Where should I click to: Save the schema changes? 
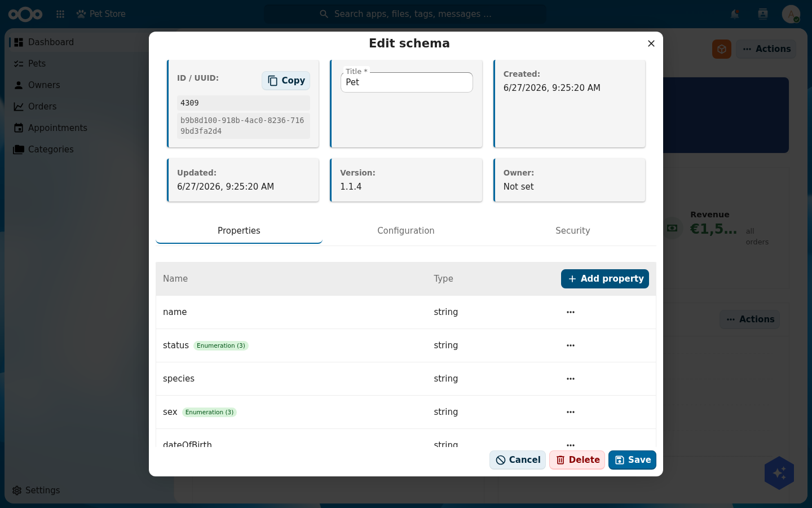632,460
